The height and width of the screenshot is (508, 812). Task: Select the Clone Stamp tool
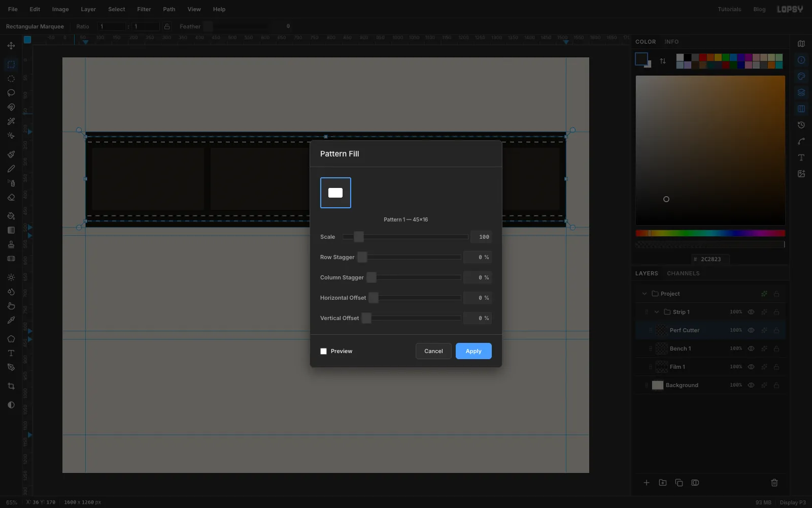tap(11, 244)
